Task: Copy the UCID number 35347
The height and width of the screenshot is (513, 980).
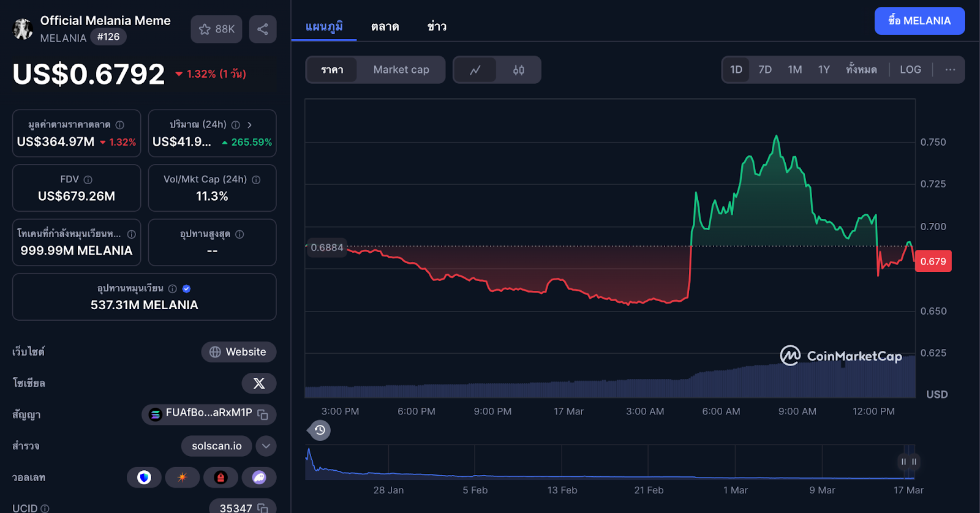Action: [x=263, y=508]
